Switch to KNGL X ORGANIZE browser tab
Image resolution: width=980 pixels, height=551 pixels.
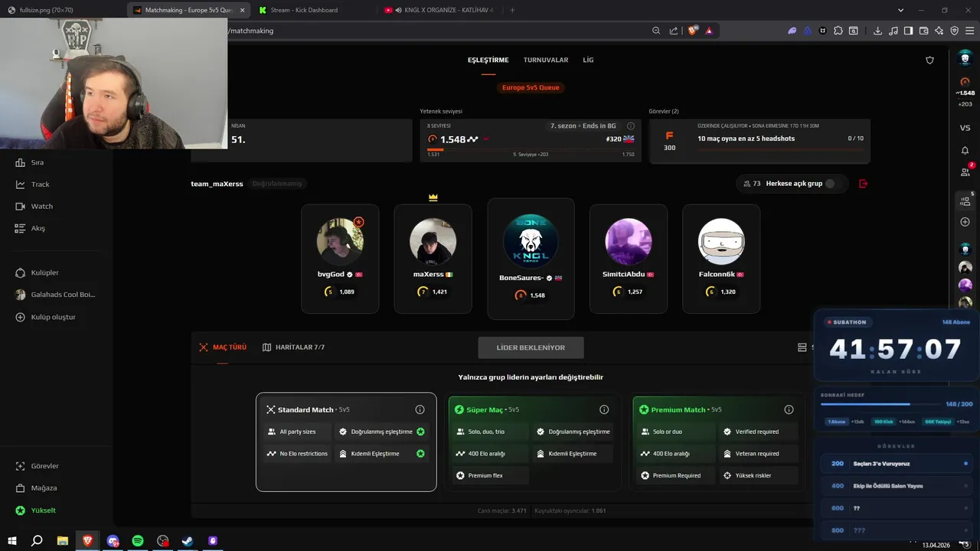click(x=441, y=10)
